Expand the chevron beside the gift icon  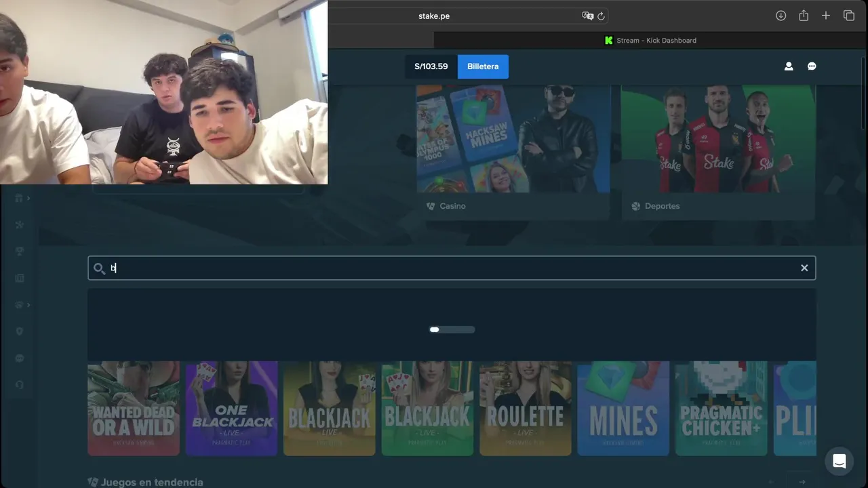(28, 198)
